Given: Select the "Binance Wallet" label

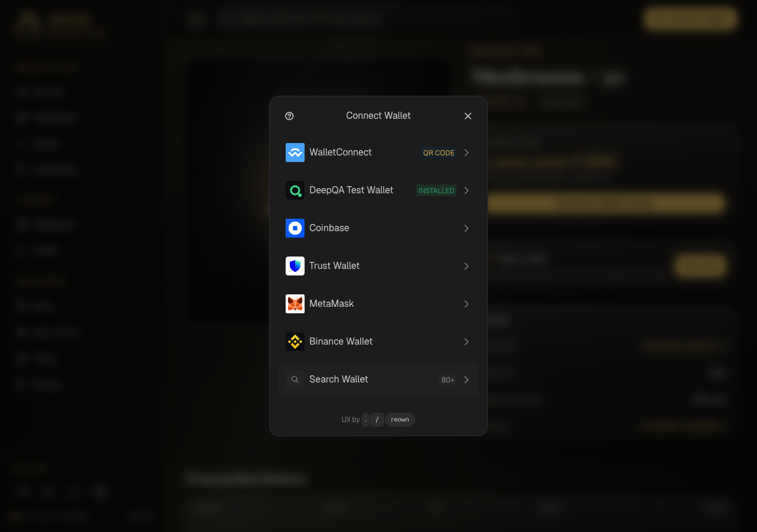Looking at the screenshot, I should pos(341,342).
